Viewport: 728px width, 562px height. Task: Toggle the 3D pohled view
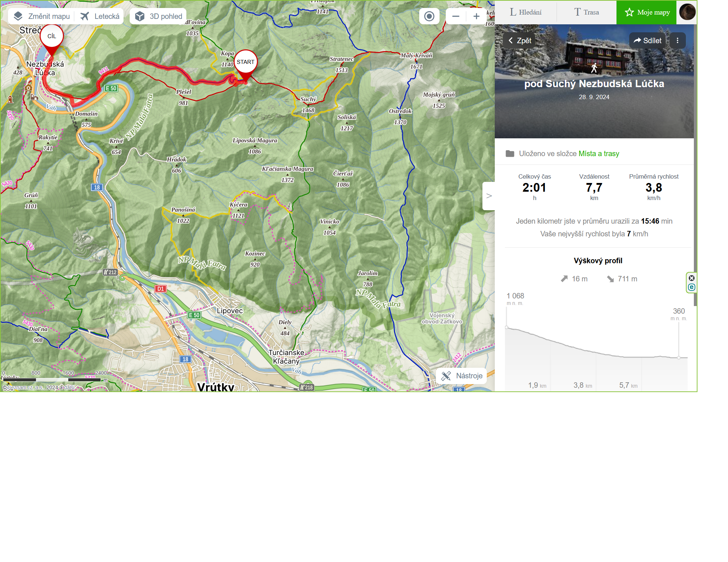pos(158,16)
